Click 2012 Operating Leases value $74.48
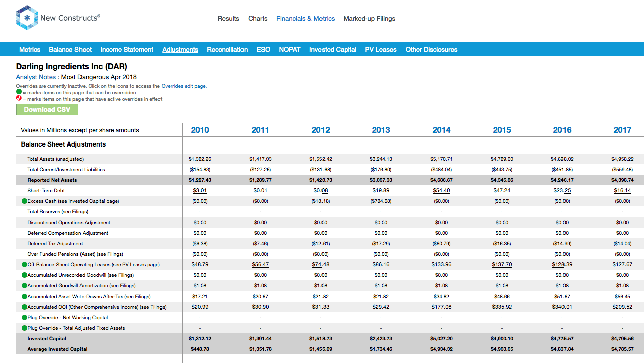644x363 pixels. click(320, 265)
